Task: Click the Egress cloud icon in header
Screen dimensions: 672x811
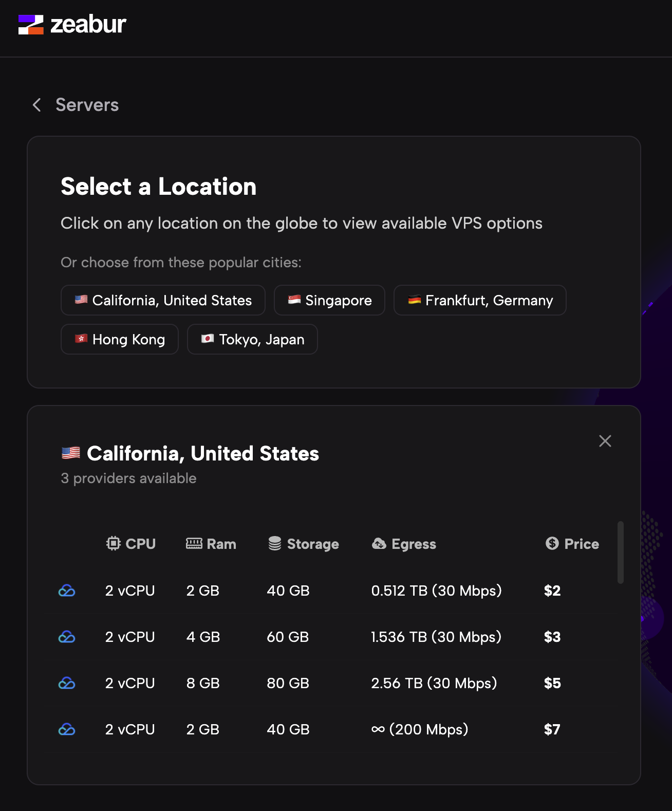Action: tap(379, 544)
